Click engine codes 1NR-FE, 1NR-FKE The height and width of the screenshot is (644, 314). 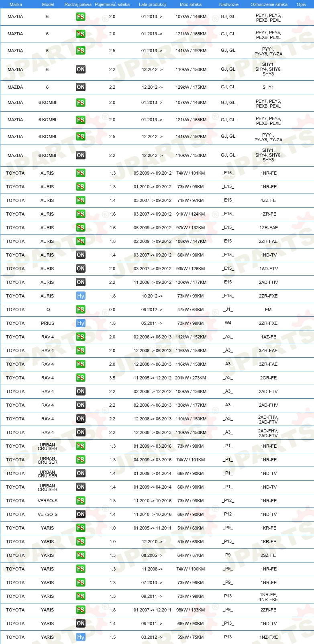(269, 597)
